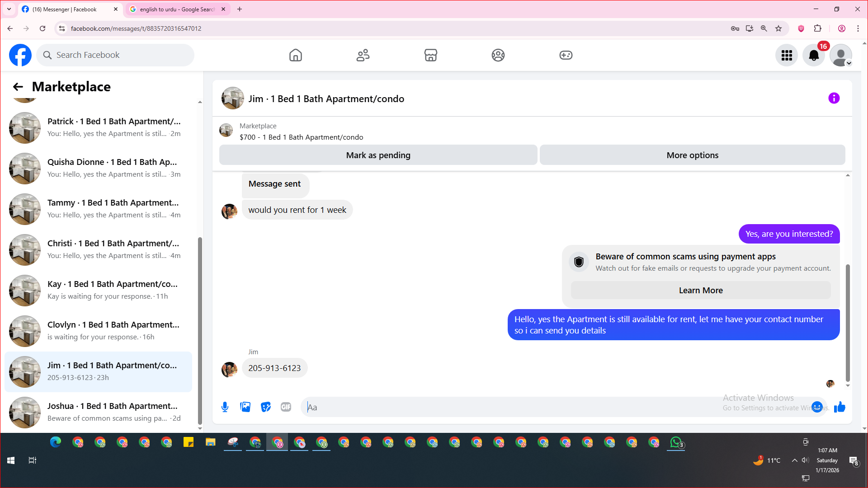The height and width of the screenshot is (488, 868).
Task: Open Facebook notifications bell
Action: point(813,55)
